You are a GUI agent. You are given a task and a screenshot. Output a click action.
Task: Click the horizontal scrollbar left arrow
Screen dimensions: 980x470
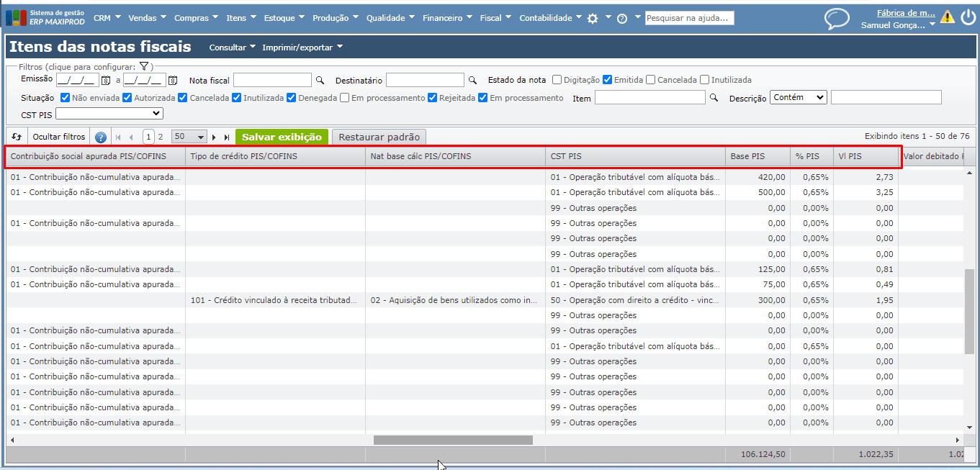(x=11, y=440)
